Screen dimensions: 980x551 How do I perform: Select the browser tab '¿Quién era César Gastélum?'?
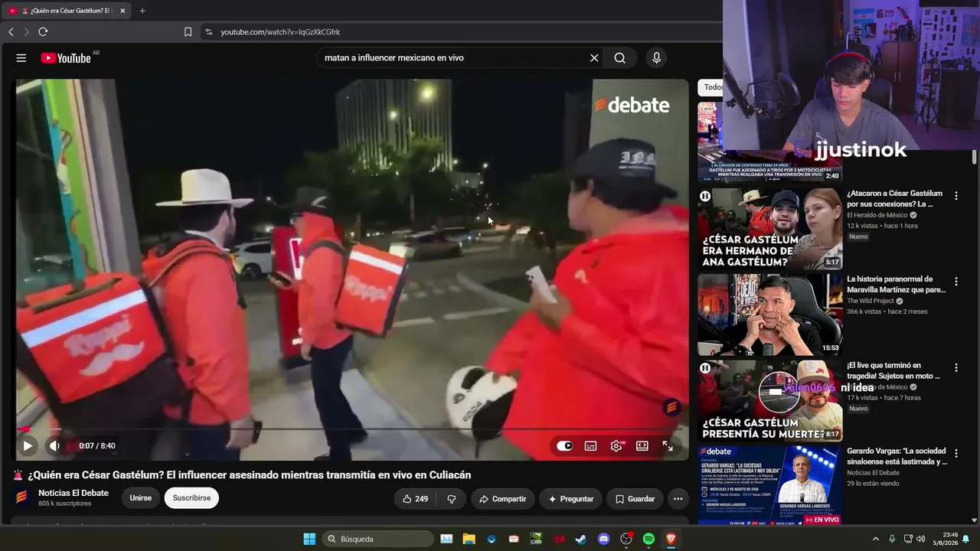pyautogui.click(x=67, y=11)
